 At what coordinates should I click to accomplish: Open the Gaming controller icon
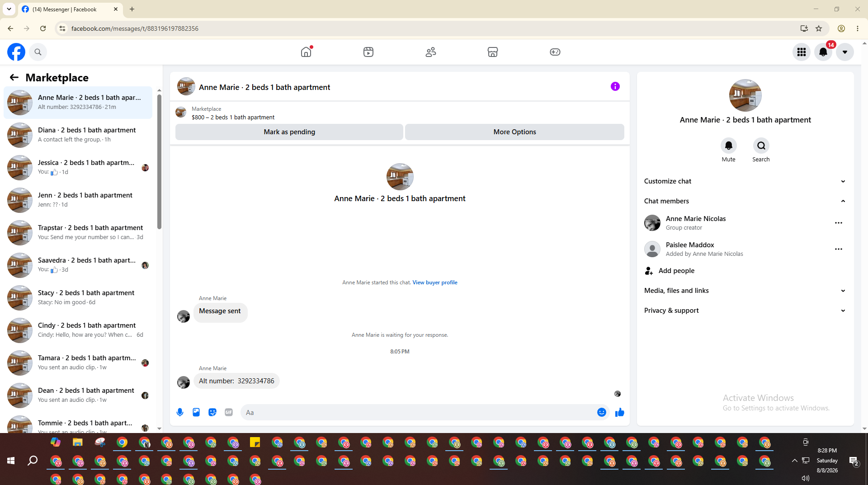pyautogui.click(x=555, y=52)
